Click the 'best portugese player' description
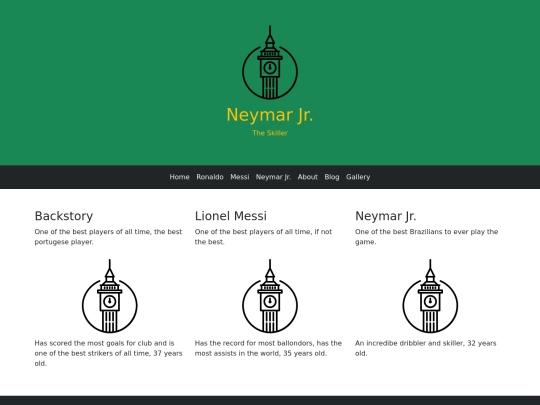540x405 pixels. click(x=108, y=237)
